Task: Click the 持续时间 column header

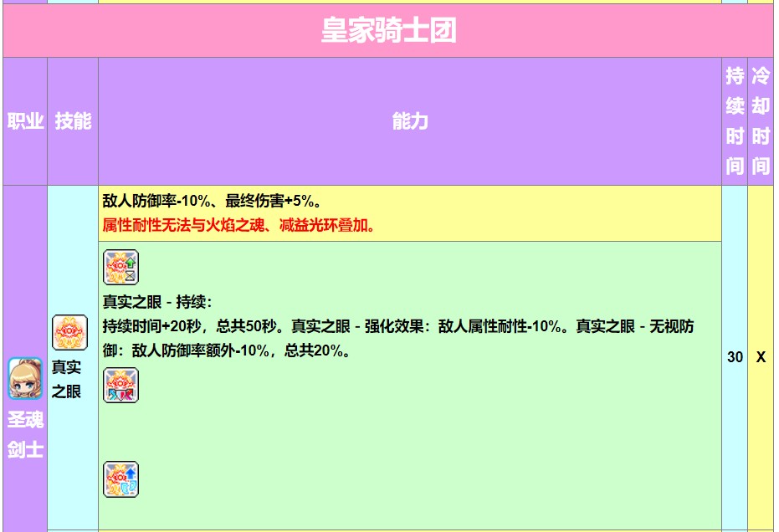Action: [734, 121]
